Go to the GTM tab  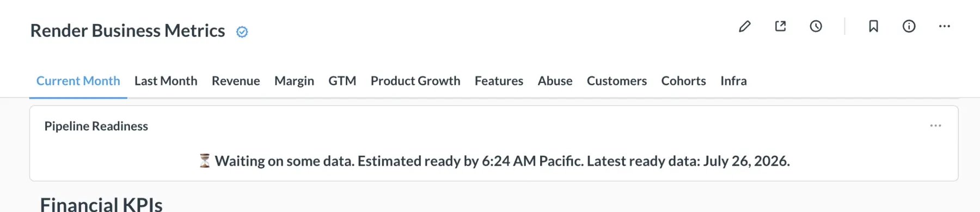(x=342, y=81)
